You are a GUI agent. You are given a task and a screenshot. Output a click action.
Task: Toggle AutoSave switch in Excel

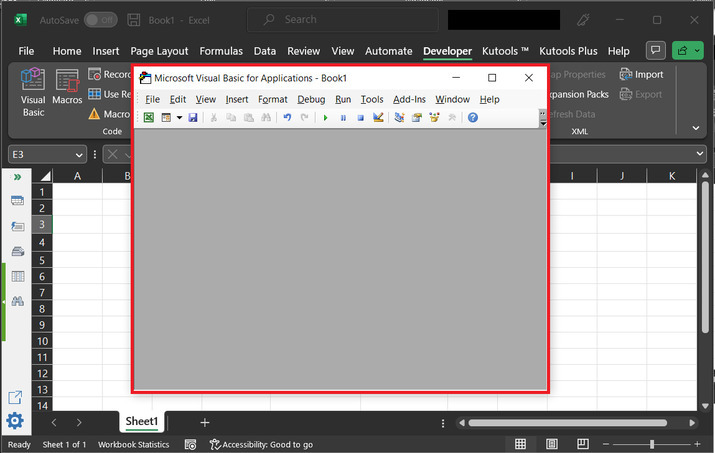pos(101,20)
